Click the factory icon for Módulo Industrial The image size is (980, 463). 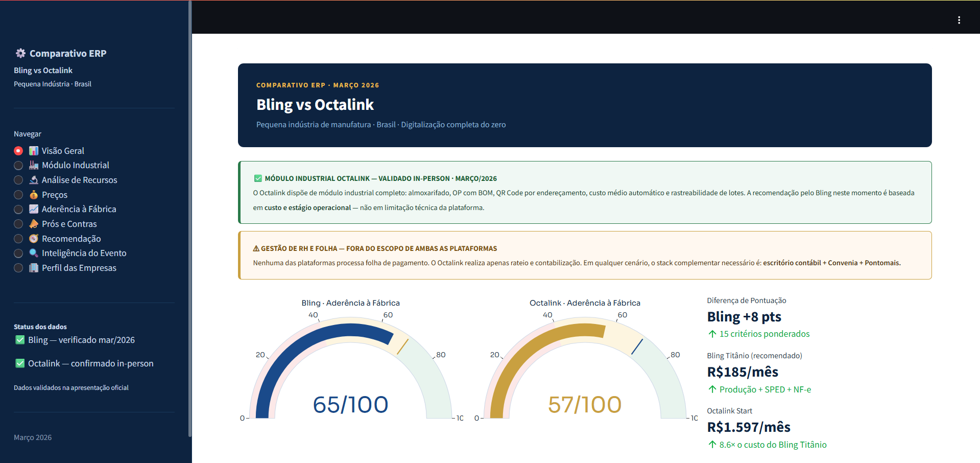(34, 165)
